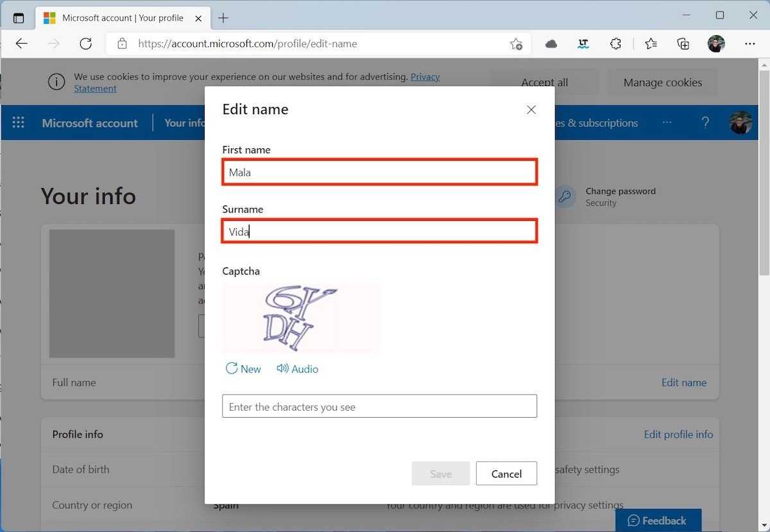Open the Edge settings three-dot menu
Screen dimensions: 770x532
[x=749, y=44]
